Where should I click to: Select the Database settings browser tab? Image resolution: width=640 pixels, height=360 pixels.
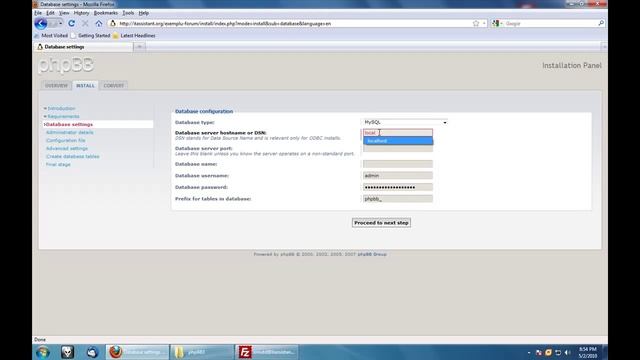click(x=84, y=47)
